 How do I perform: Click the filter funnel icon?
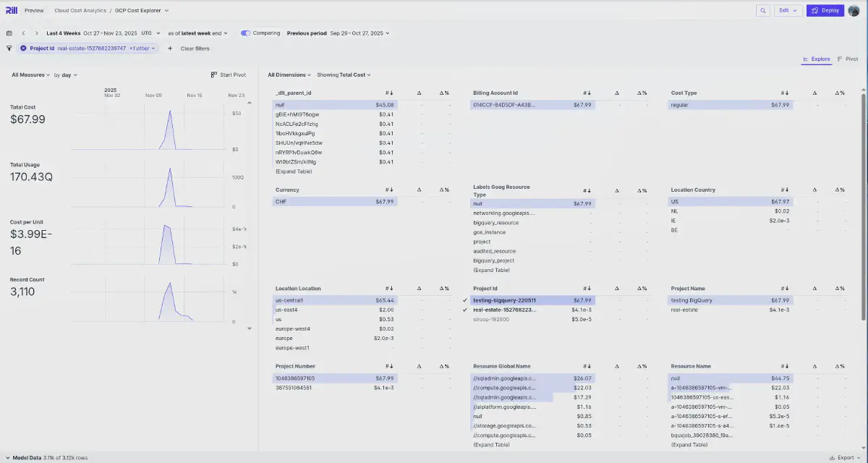(x=9, y=48)
